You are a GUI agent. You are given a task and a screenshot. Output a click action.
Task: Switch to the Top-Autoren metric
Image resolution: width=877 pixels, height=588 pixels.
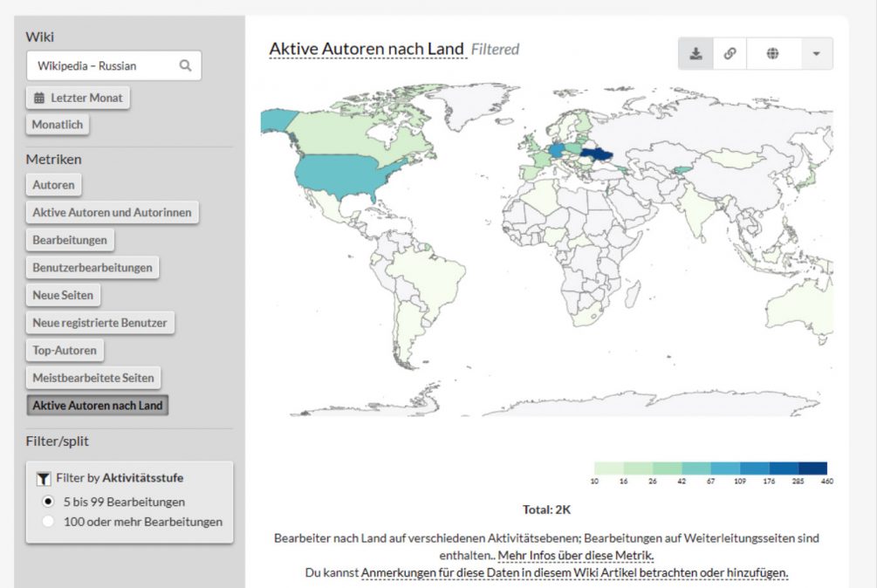[65, 351]
